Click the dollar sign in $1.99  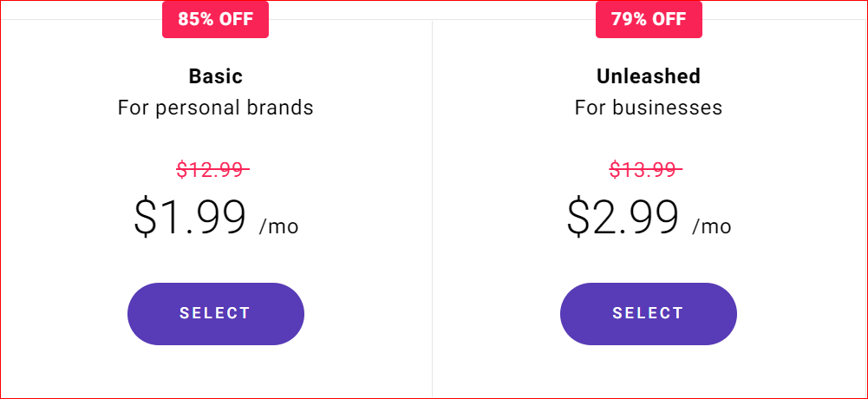coord(146,218)
